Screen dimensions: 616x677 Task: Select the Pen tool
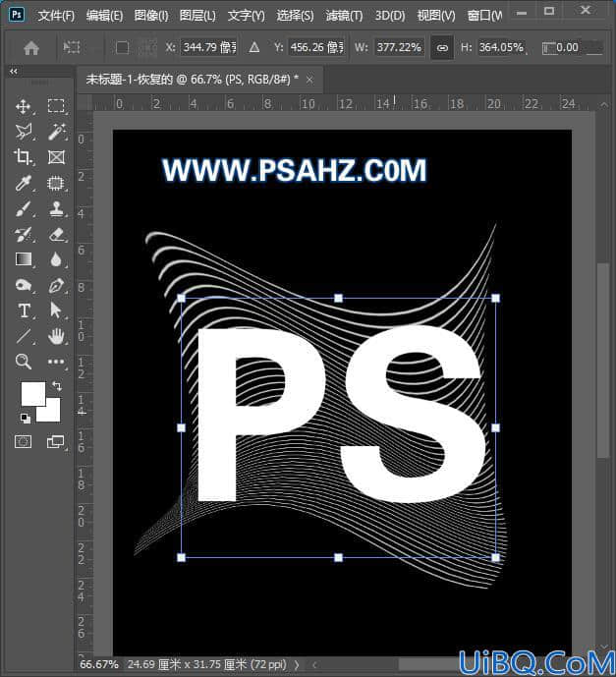tap(56, 285)
